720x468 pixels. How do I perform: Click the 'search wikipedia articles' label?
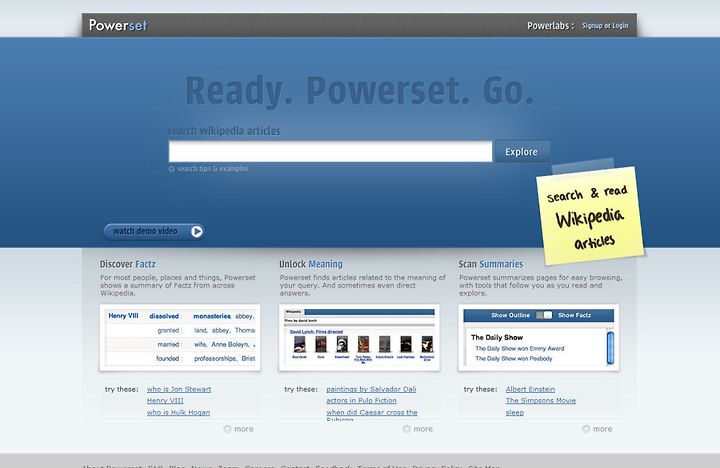coord(224,131)
